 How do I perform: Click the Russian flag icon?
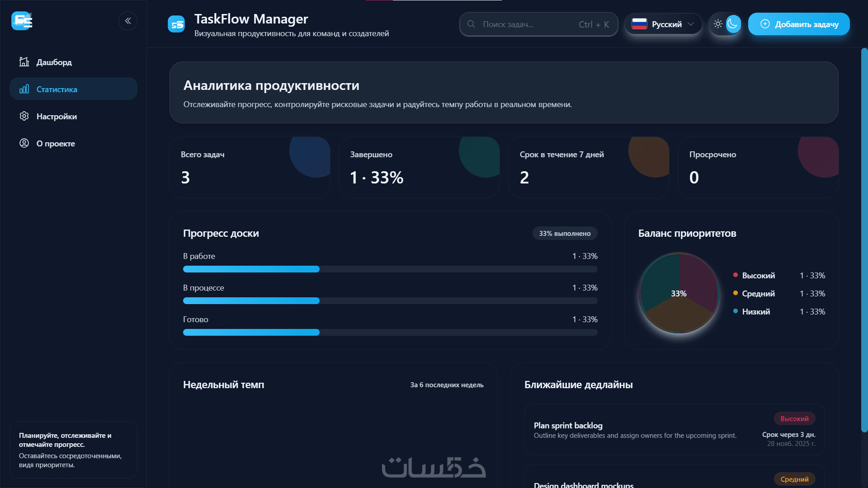pyautogui.click(x=639, y=24)
